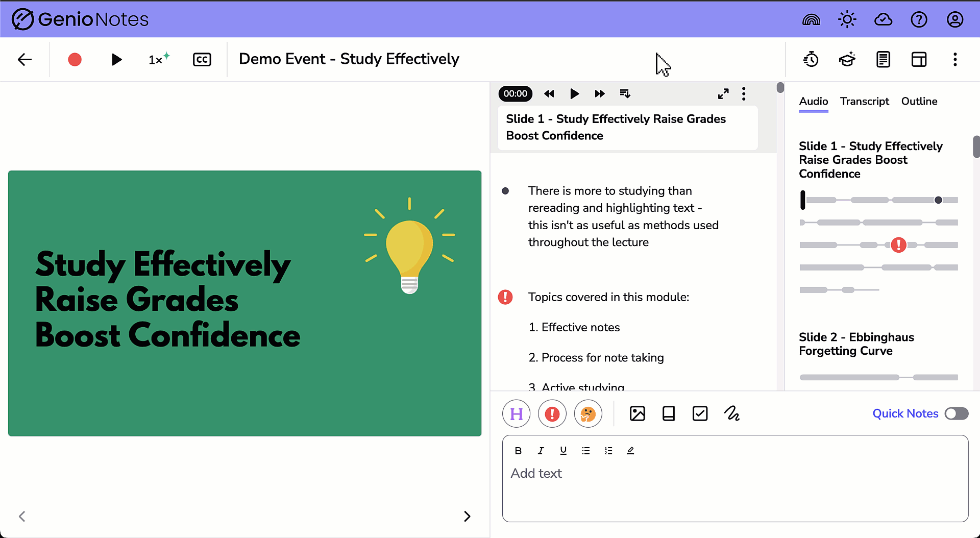Viewport: 980px width, 538px height.
Task: Switch to the Transcript tab
Action: (x=865, y=102)
